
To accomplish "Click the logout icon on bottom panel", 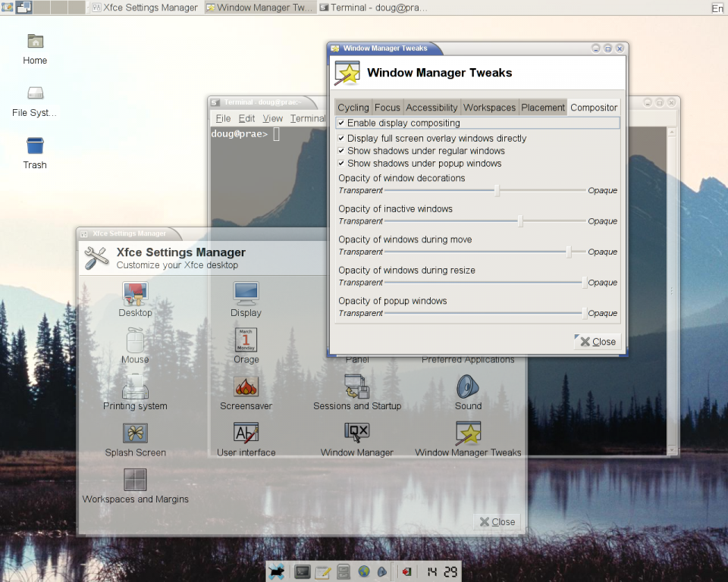I will coord(406,572).
